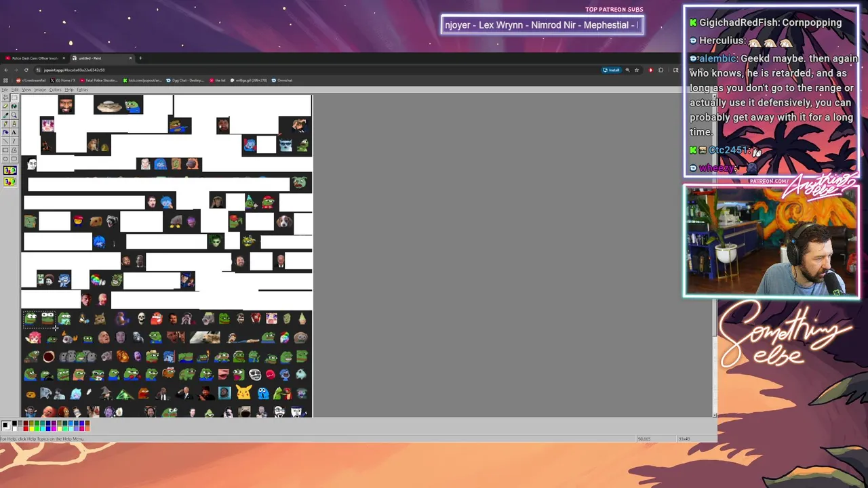The height and width of the screenshot is (488, 868).
Task: Open 'the list' bookmark
Action: coord(218,80)
